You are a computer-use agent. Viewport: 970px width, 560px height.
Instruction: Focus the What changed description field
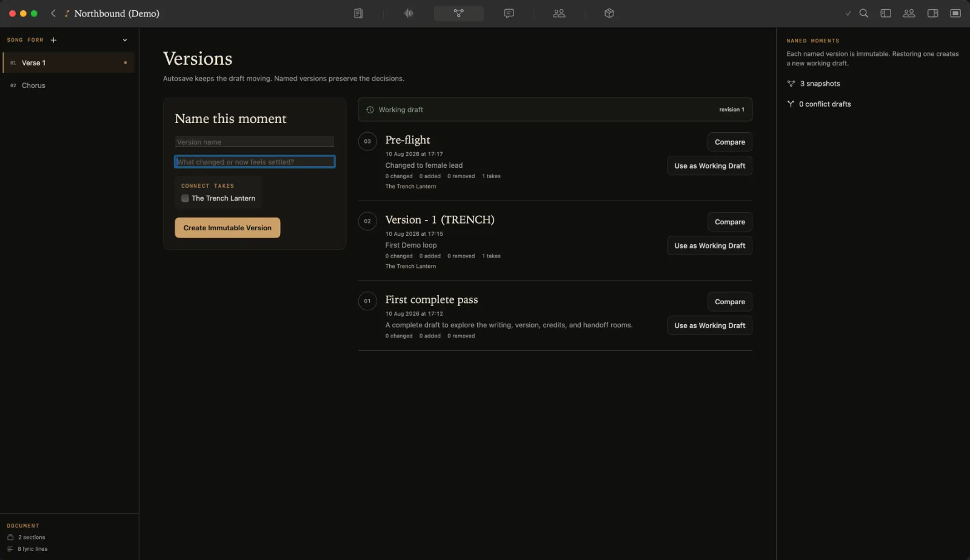tap(255, 162)
